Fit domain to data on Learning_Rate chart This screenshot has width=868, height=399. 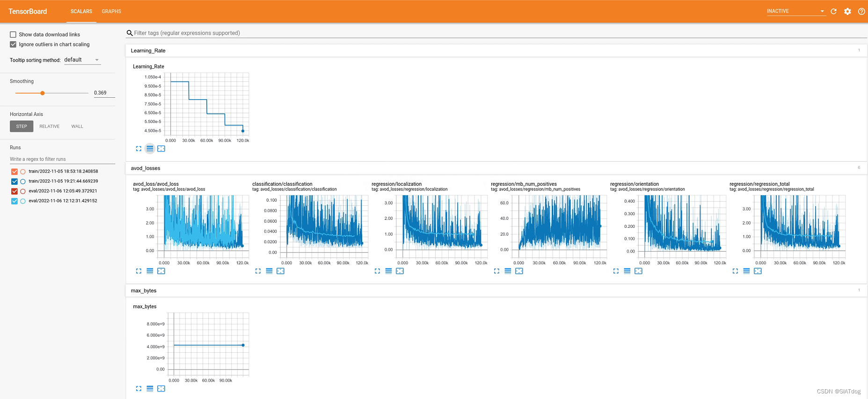(x=161, y=149)
